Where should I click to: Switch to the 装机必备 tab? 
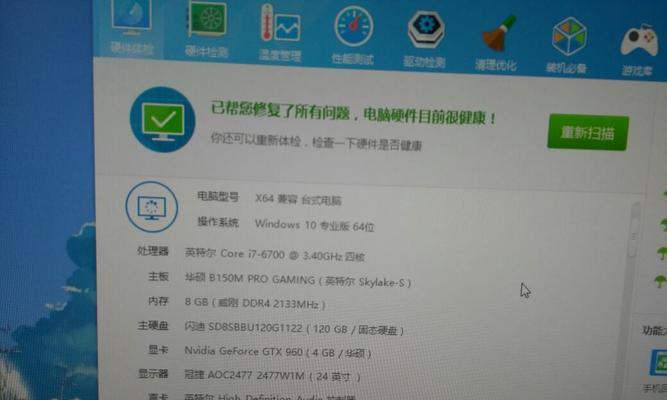click(x=567, y=46)
